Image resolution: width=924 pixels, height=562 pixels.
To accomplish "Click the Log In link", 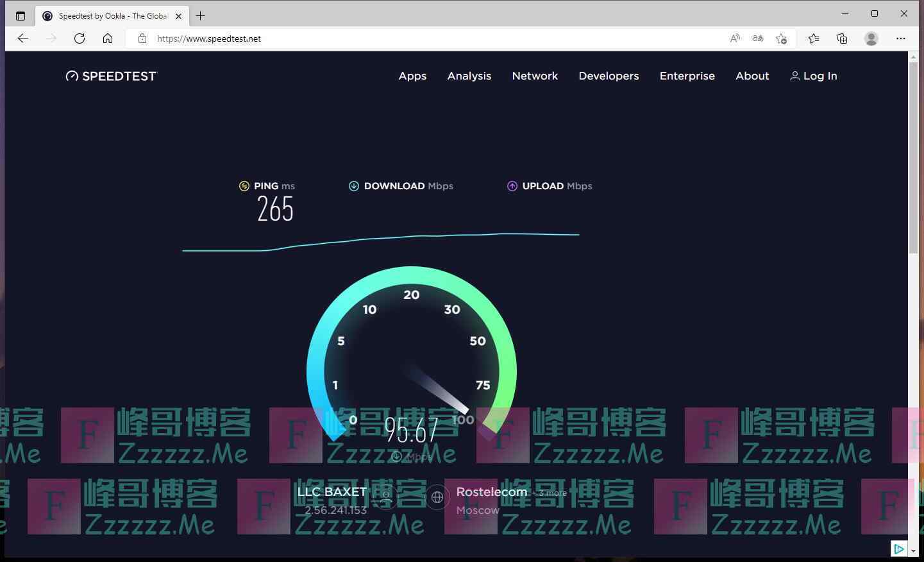I will (x=814, y=76).
